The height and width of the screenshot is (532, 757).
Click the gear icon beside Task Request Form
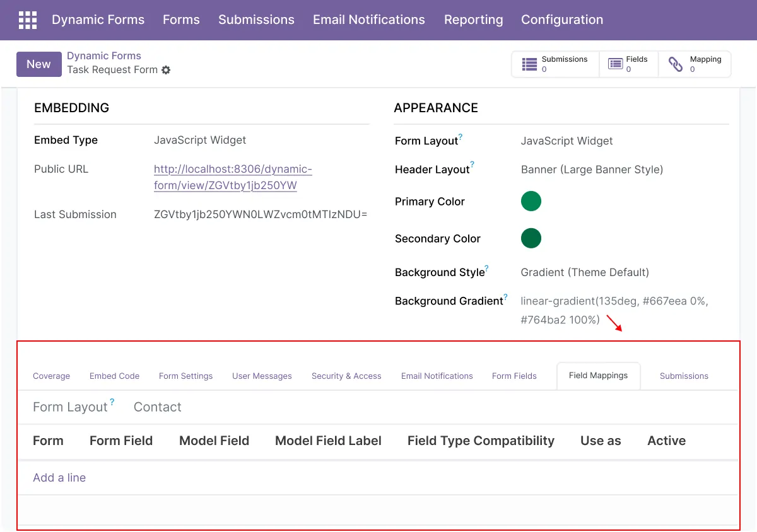[x=166, y=70]
